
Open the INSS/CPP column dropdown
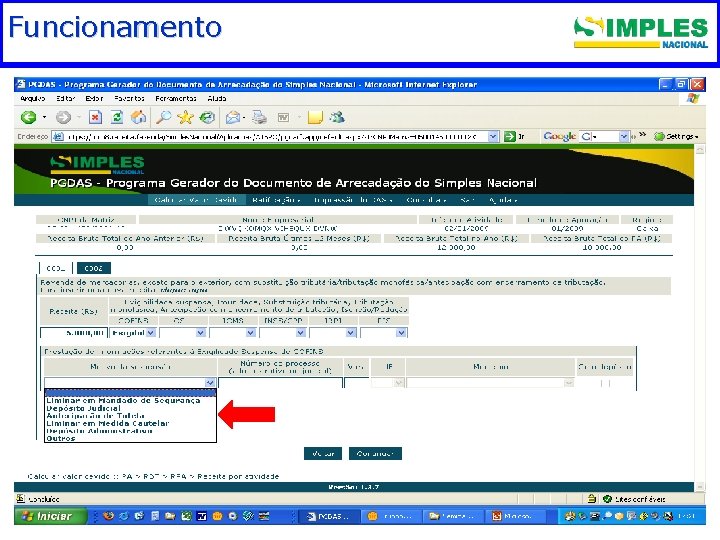pos(301,332)
